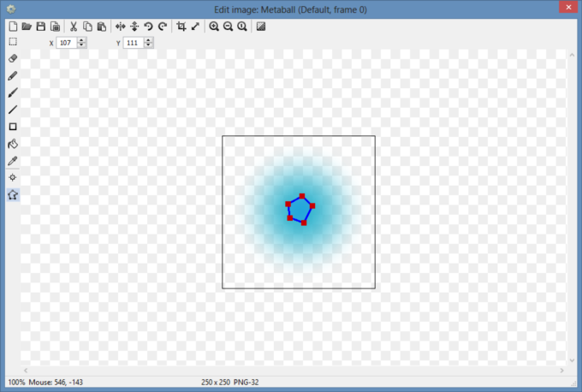
Task: Zoom out with the magnifier minus icon
Action: (x=228, y=27)
